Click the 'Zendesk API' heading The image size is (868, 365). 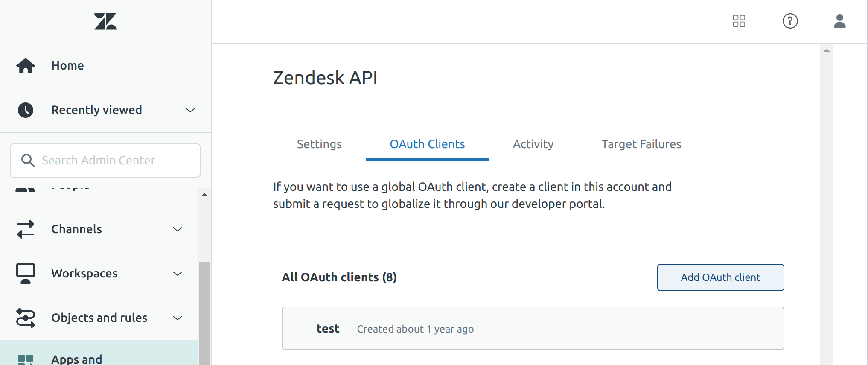point(325,78)
